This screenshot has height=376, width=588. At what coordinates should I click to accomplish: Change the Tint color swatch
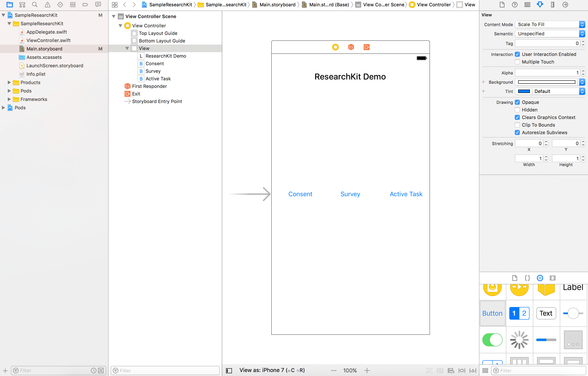pos(524,91)
